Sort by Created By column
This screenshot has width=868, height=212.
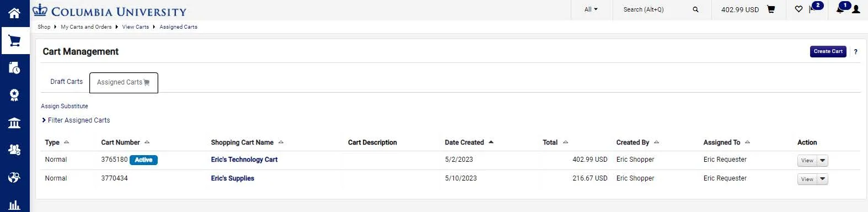click(637, 142)
